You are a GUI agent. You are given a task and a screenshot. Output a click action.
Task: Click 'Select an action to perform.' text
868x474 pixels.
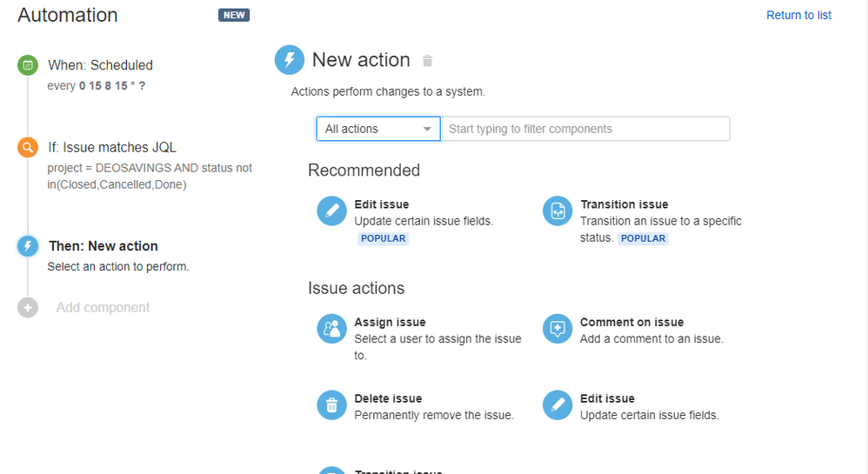[118, 267]
